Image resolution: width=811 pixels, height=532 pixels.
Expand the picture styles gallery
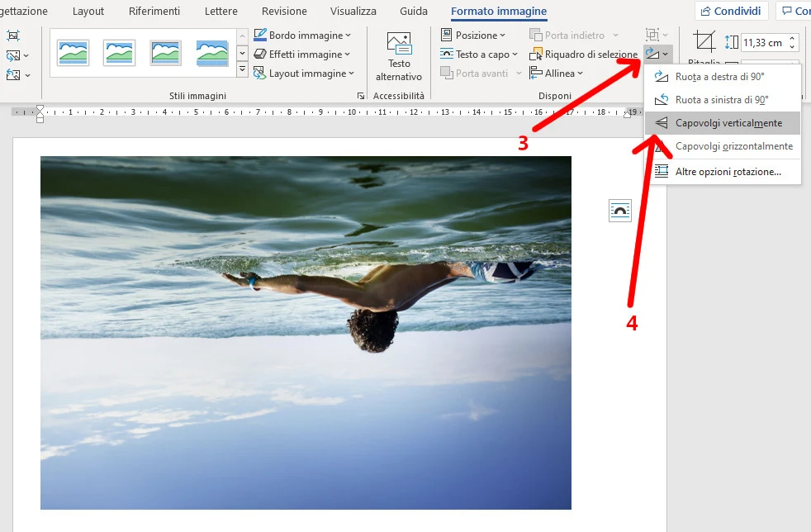(242, 71)
